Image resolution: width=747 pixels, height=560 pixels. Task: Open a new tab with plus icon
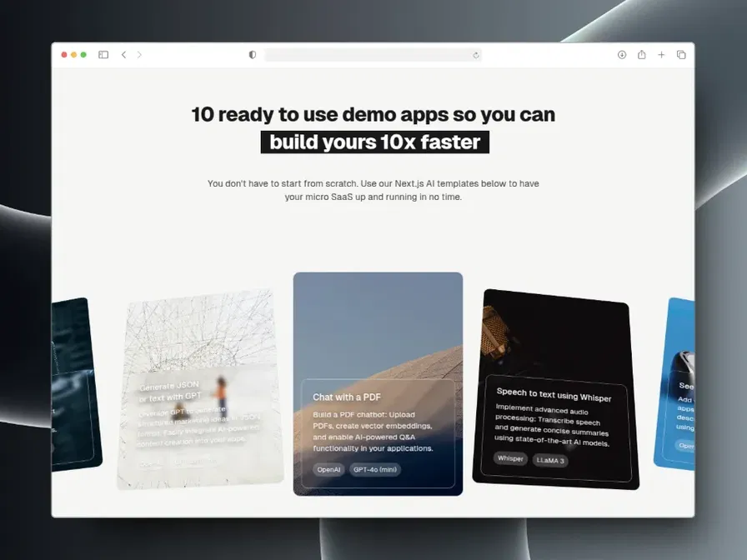click(661, 55)
